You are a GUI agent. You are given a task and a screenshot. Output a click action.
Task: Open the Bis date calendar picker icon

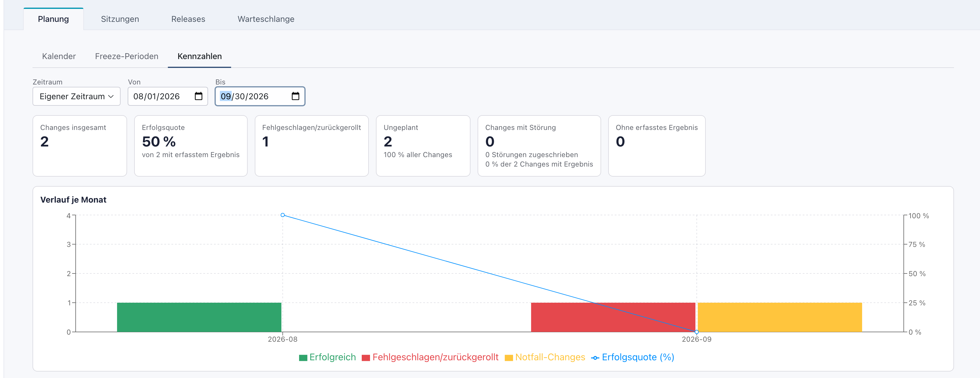[295, 96]
